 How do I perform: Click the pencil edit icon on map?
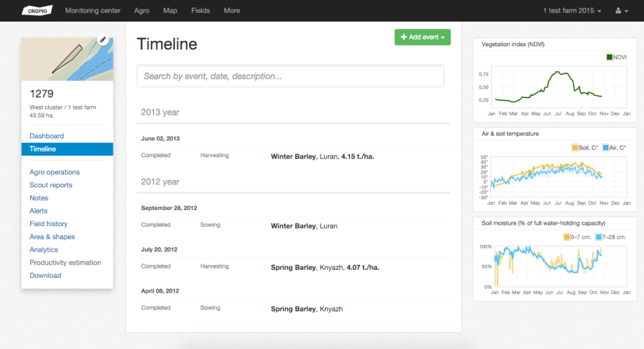pos(103,40)
